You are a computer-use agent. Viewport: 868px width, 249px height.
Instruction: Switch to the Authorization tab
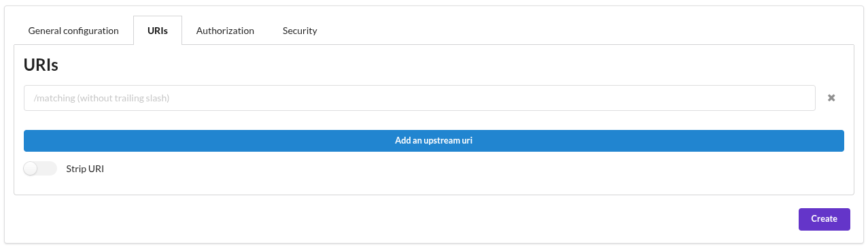tap(225, 31)
